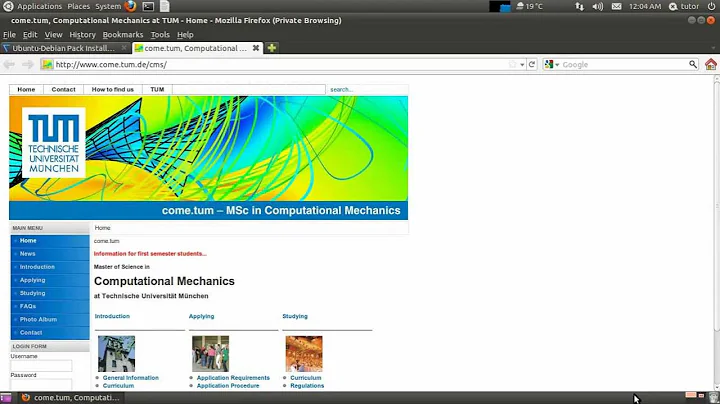The width and height of the screenshot is (720, 404).
Task: Open How to find us page
Action: pos(112,90)
